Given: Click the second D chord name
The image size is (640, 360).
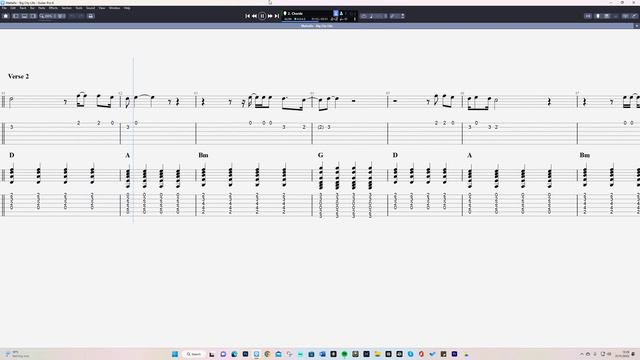Looking at the screenshot, I should pyautogui.click(x=395, y=155).
